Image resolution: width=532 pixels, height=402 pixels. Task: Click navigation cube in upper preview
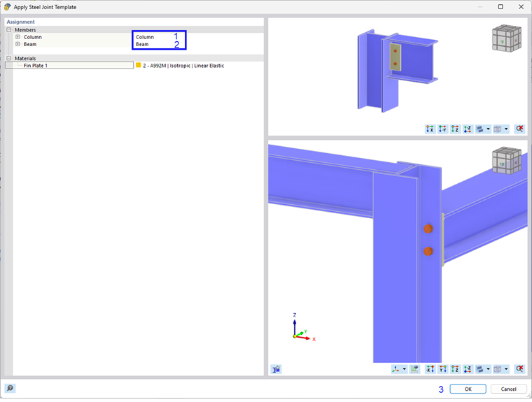point(507,38)
